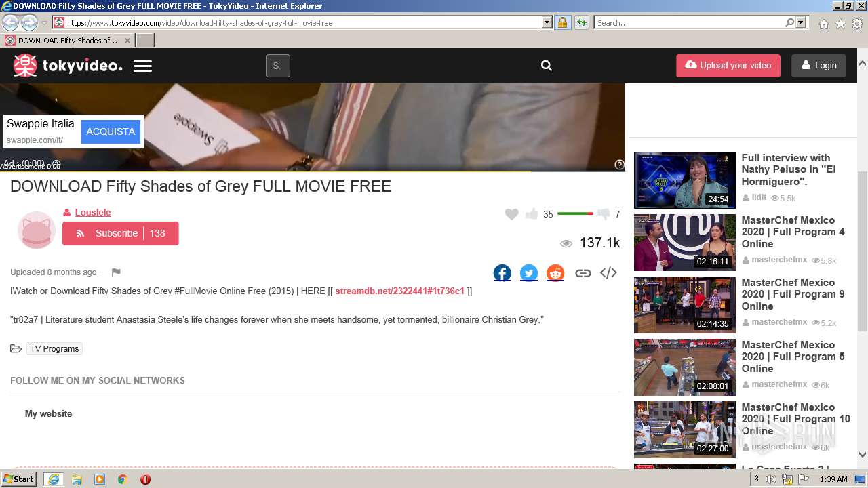Launch Chrome from taskbar
Screen dimensions: 868x488
pos(122,479)
